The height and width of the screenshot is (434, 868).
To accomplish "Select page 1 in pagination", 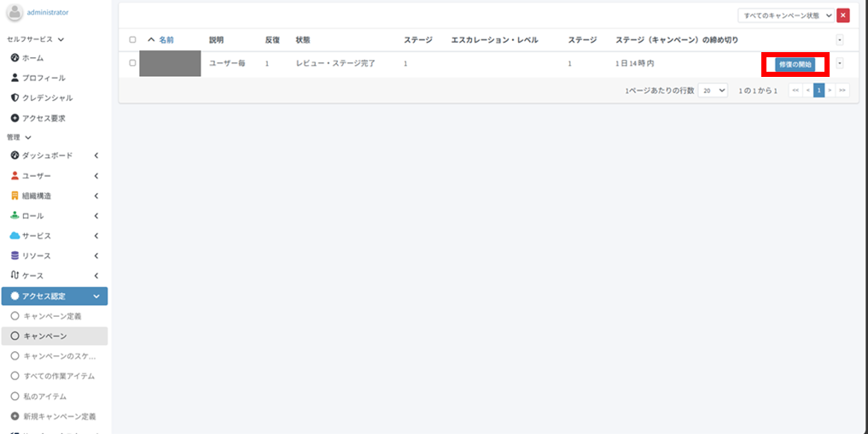I will pos(818,91).
